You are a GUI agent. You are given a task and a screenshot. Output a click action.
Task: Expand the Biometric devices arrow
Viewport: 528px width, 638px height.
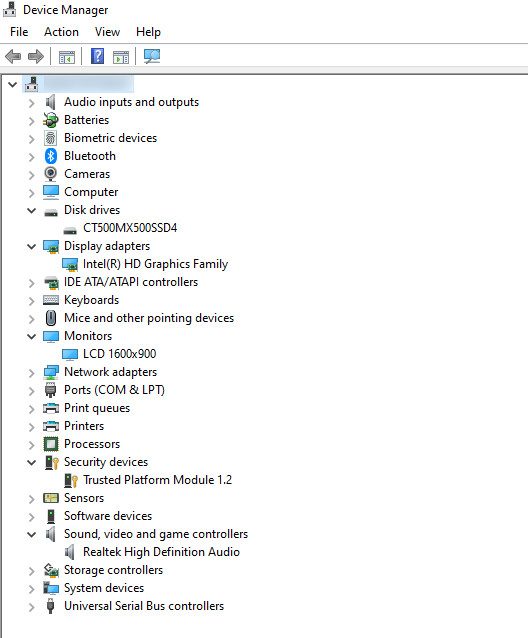coord(32,139)
